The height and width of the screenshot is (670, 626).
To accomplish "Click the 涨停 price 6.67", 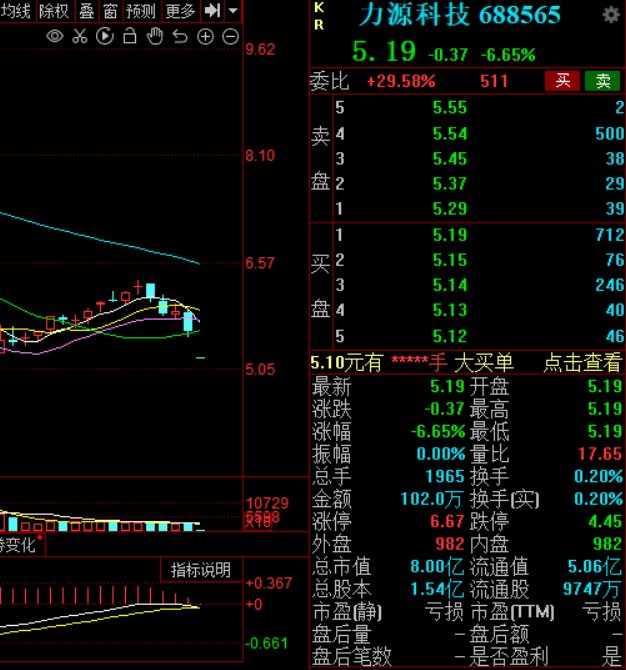I will click(x=447, y=521).
